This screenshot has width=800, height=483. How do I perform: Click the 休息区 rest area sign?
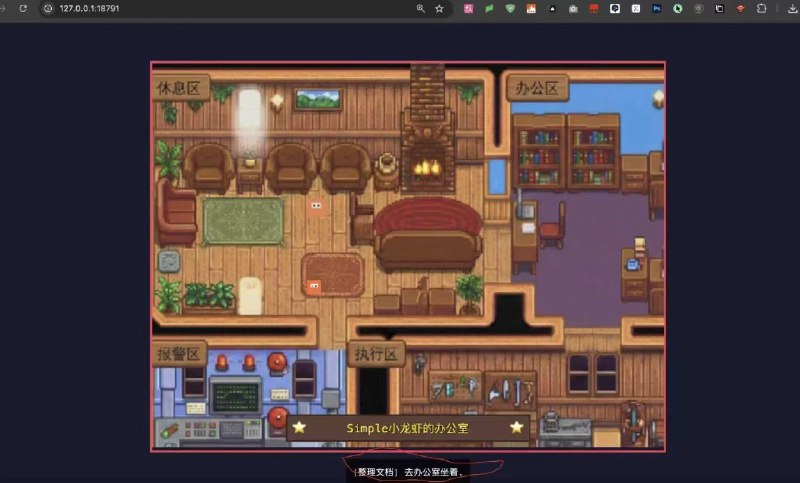click(181, 88)
